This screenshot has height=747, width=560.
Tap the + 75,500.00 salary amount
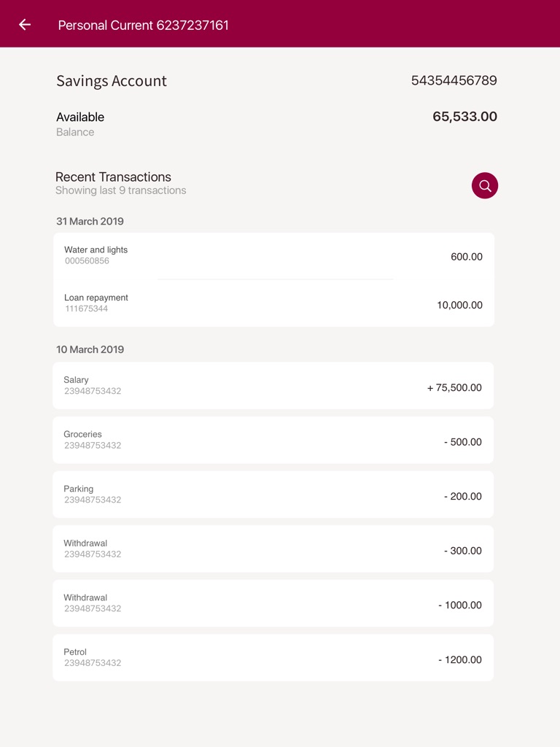pyautogui.click(x=454, y=388)
